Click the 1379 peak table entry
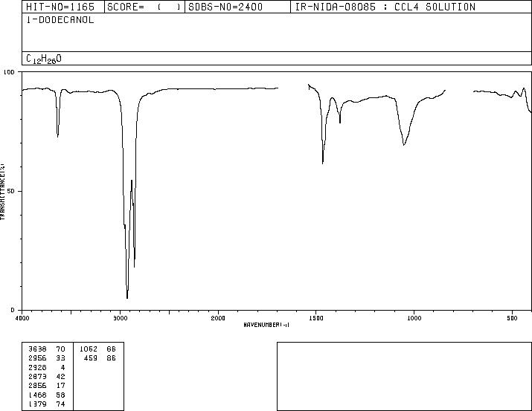 click(x=47, y=404)
